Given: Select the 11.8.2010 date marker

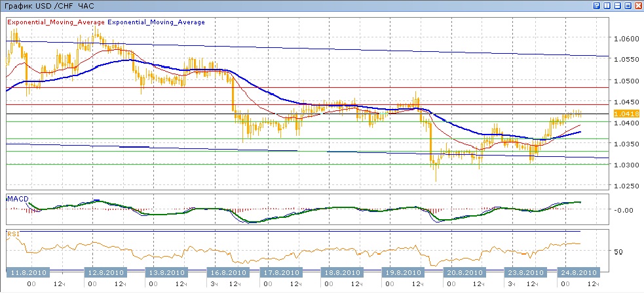Looking at the screenshot, I should pos(26,272).
